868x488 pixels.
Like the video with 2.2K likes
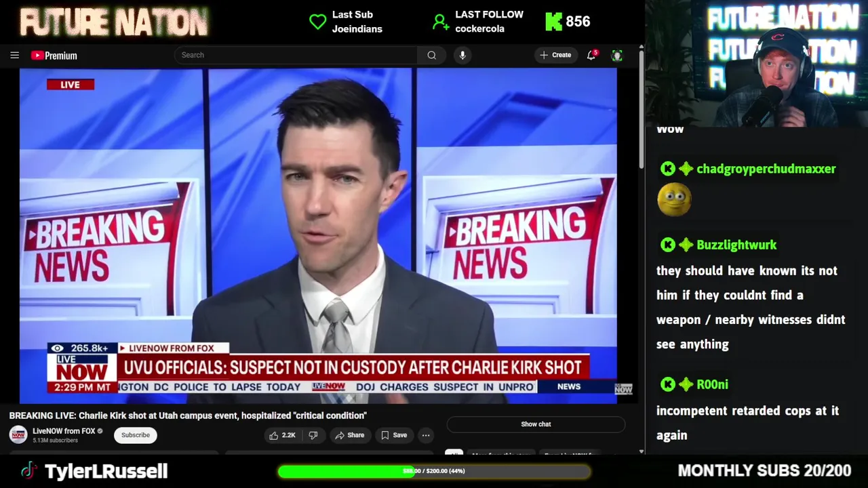(282, 435)
